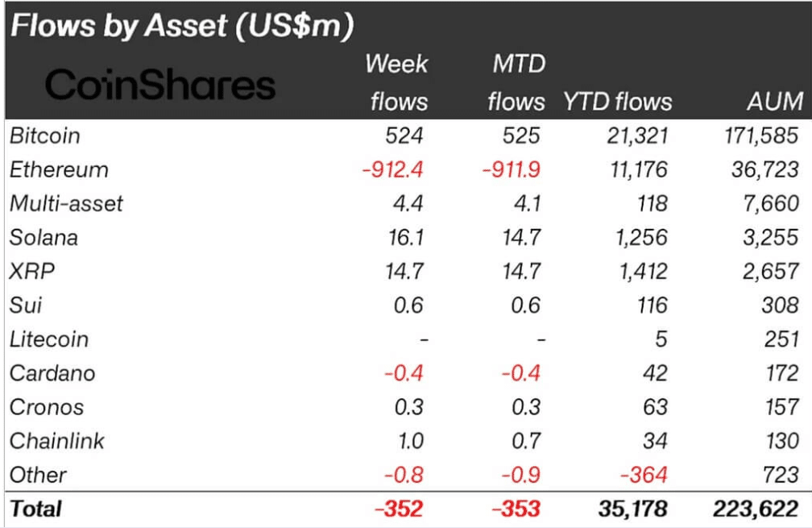Click the Ethereum row label
812x528 pixels.
[59, 169]
